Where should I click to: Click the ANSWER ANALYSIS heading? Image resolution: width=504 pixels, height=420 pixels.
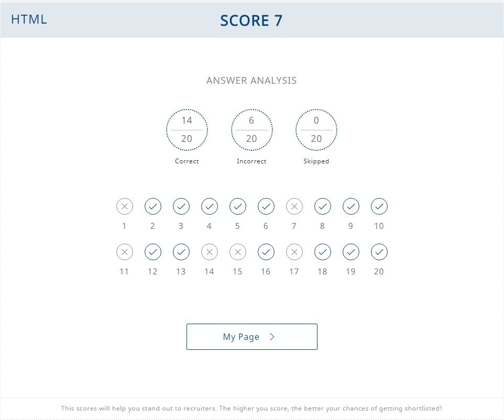(251, 81)
